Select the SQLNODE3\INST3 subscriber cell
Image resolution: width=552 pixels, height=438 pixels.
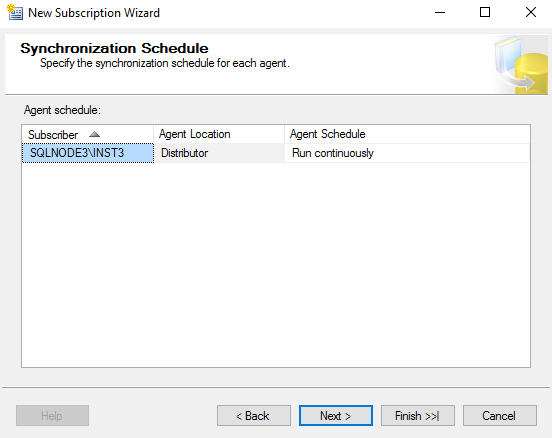(x=88, y=153)
